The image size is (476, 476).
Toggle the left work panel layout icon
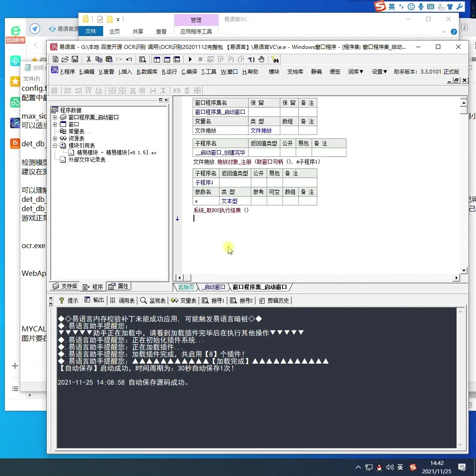[x=156, y=59]
